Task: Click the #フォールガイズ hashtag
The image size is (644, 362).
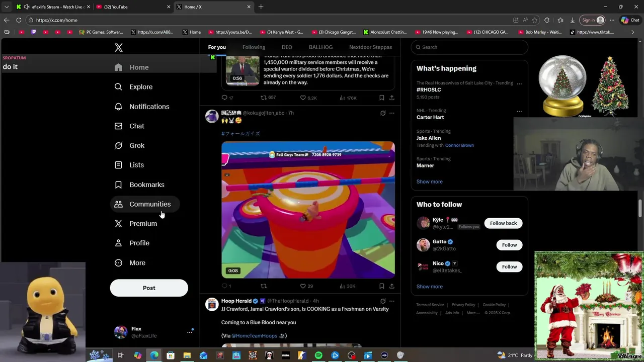Action: [240, 134]
